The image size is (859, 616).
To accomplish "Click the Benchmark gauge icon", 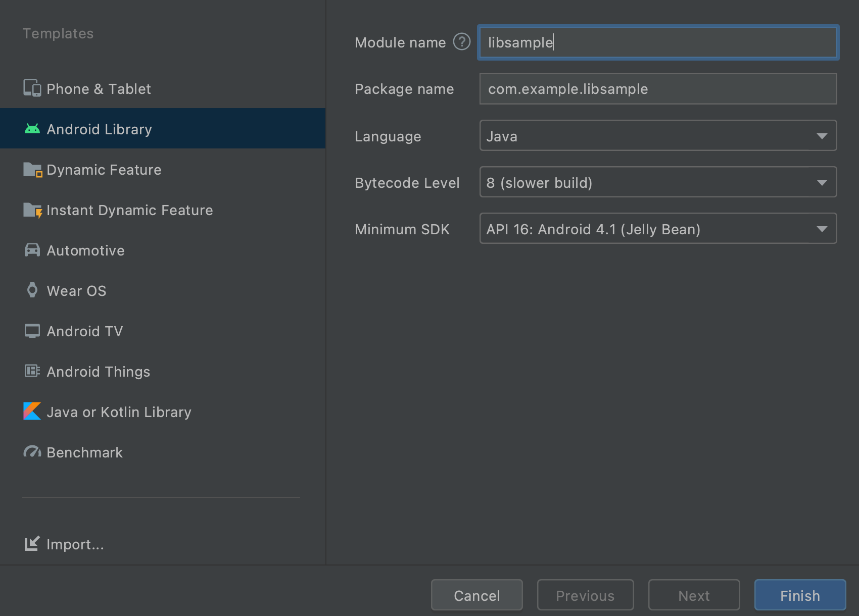I will pos(32,452).
